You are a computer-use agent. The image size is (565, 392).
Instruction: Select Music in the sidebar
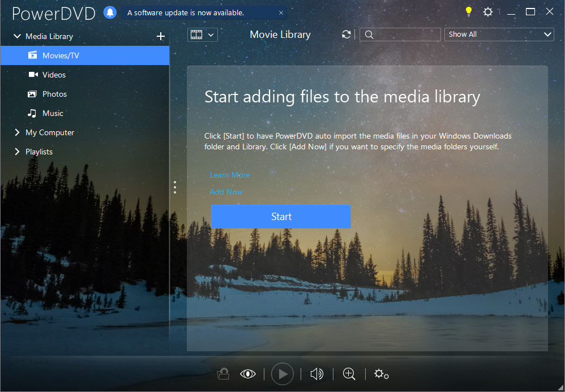click(53, 113)
